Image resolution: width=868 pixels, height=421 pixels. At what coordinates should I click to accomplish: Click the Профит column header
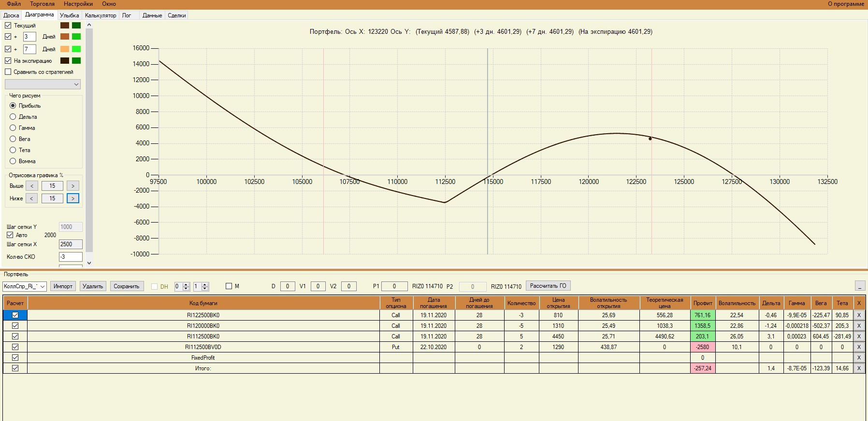(703, 303)
